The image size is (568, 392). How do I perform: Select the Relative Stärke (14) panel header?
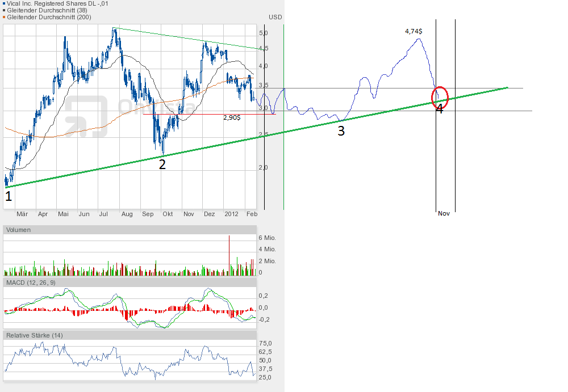[x=35, y=335]
